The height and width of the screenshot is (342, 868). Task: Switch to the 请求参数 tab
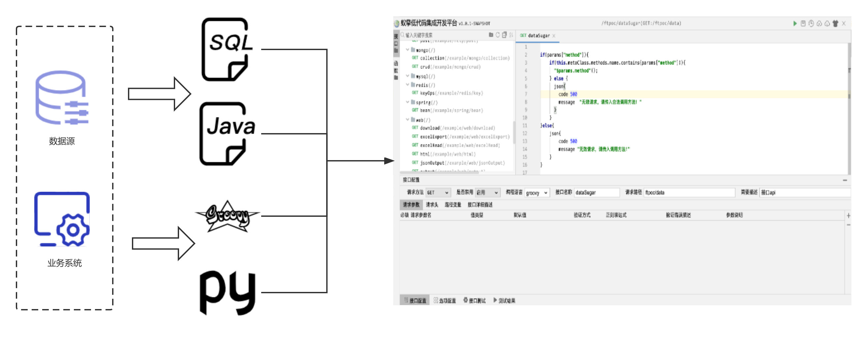click(412, 205)
